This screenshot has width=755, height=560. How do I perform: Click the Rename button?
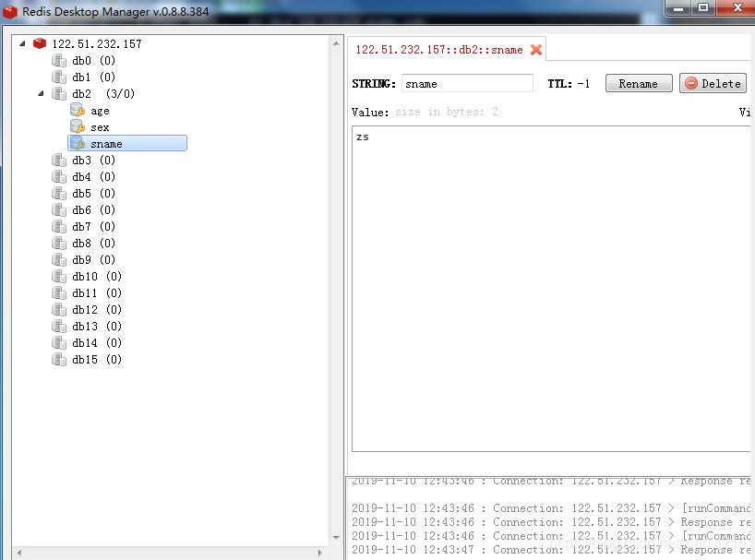coord(639,83)
